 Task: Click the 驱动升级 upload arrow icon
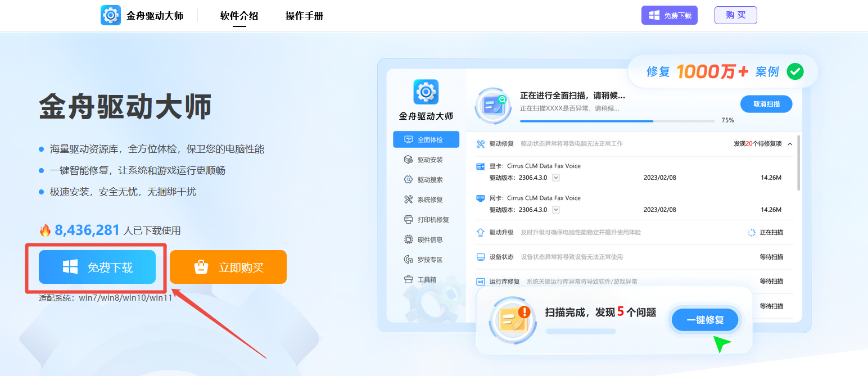481,232
